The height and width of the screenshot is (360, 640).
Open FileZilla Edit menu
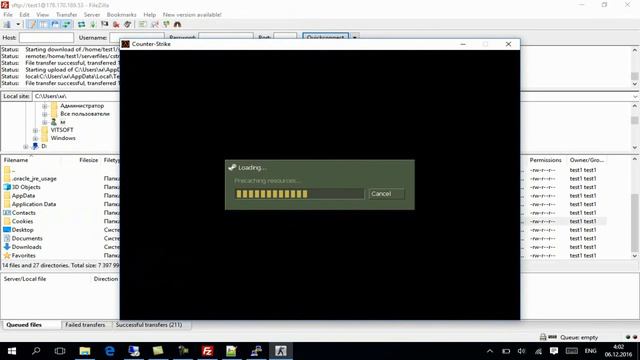24,14
